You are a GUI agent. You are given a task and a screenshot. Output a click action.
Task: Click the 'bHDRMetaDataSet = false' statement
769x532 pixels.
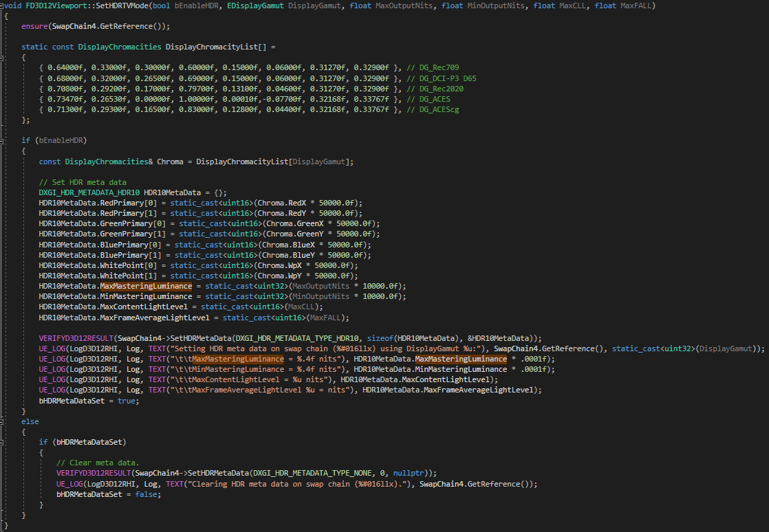tap(108, 494)
